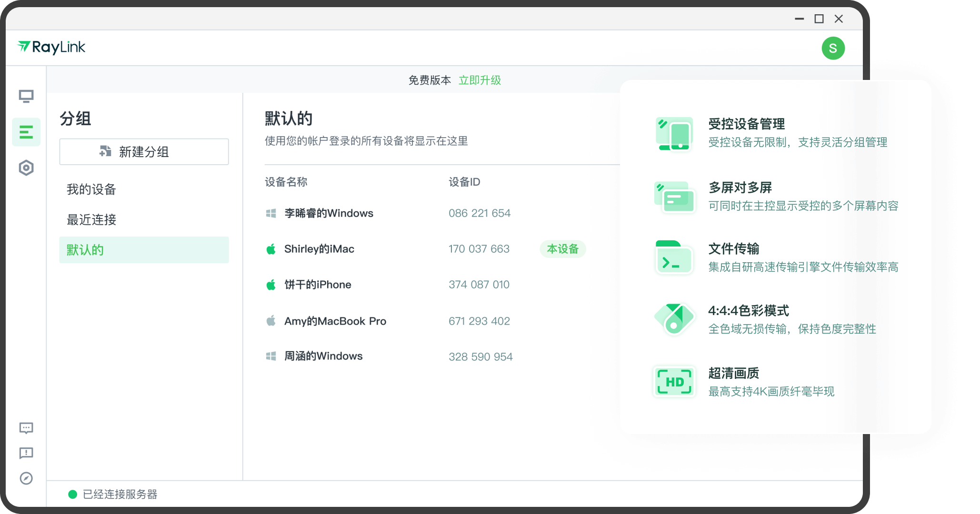Select 我的设备 in group list

91,189
